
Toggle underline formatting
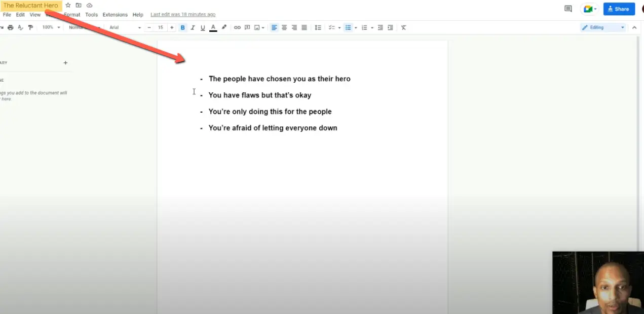[x=203, y=27]
